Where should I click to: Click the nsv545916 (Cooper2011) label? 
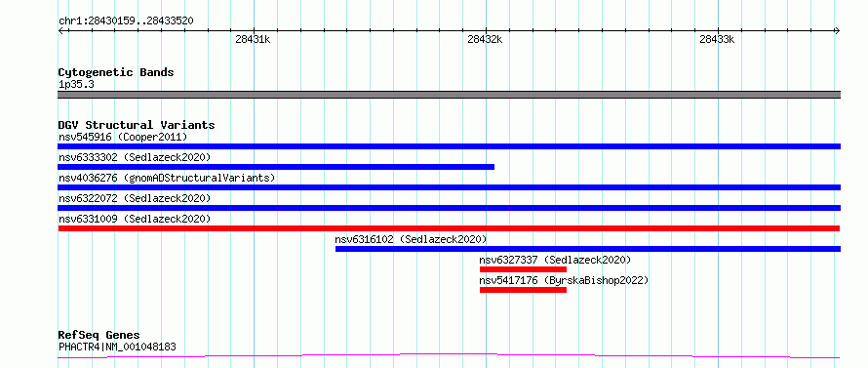tap(123, 137)
